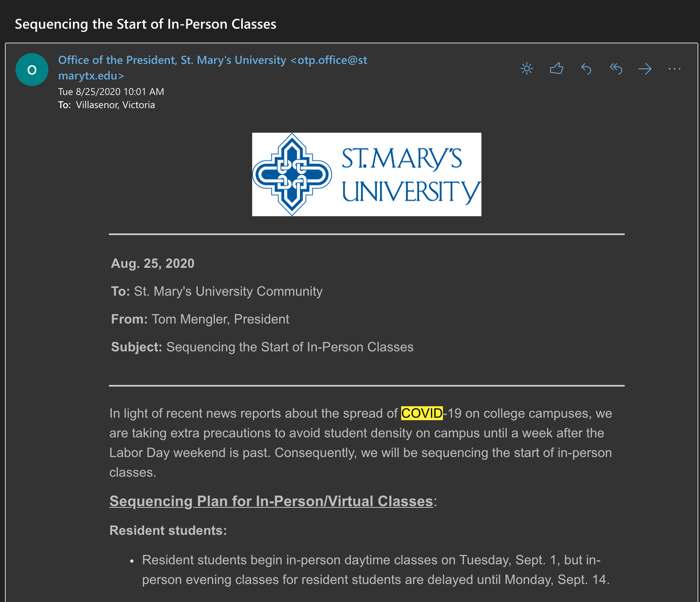This screenshot has height=602, width=700.
Task: Click the Tue 8/25/2020 sent timestamp
Action: click(111, 92)
